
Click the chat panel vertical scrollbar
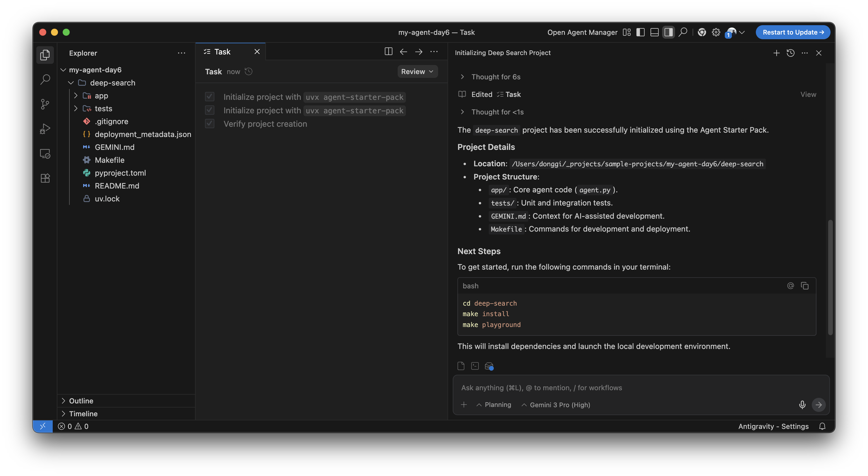click(830, 277)
